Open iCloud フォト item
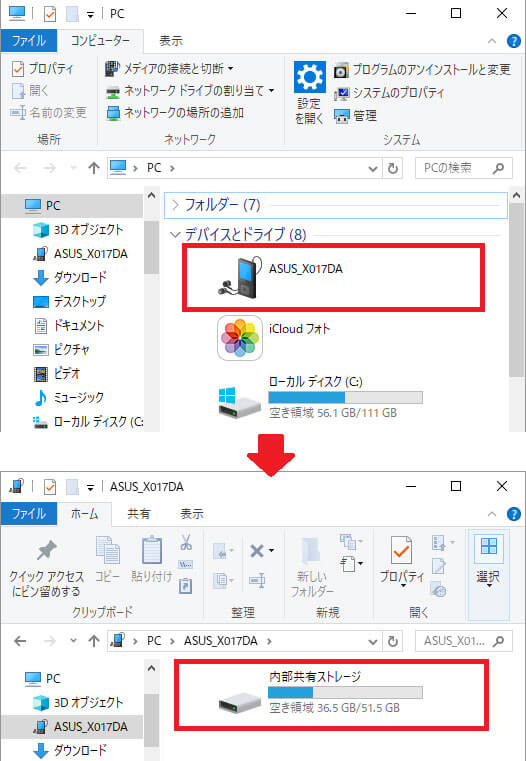526x761 pixels. tap(274, 337)
